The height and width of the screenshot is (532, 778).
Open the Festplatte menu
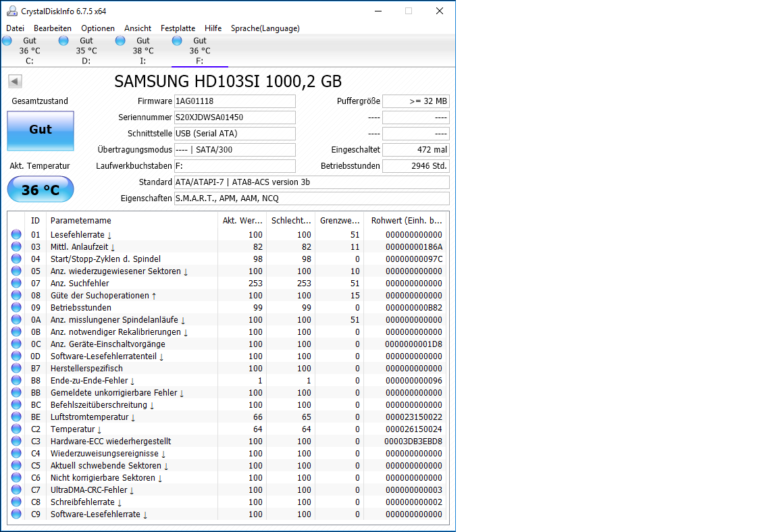(178, 28)
